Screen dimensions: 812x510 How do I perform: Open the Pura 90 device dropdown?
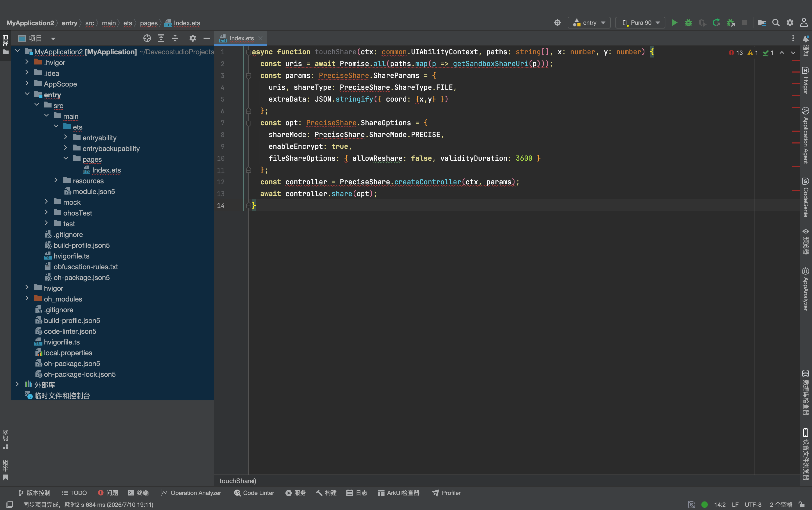pos(640,23)
